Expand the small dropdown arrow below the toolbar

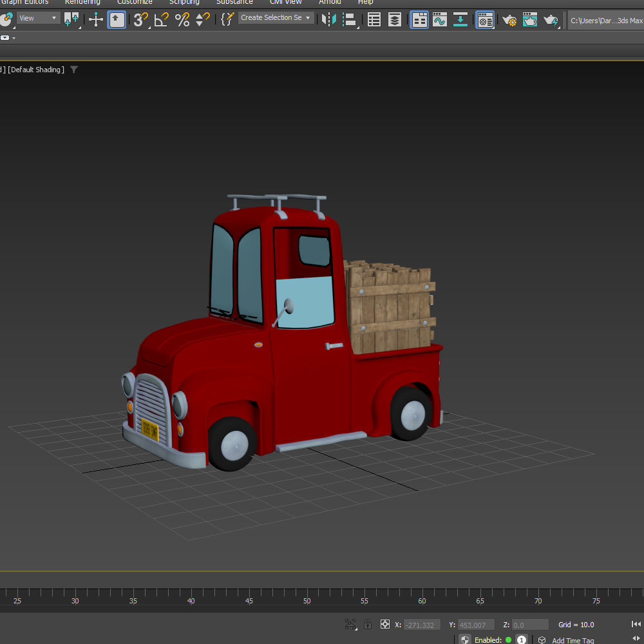coord(14,38)
